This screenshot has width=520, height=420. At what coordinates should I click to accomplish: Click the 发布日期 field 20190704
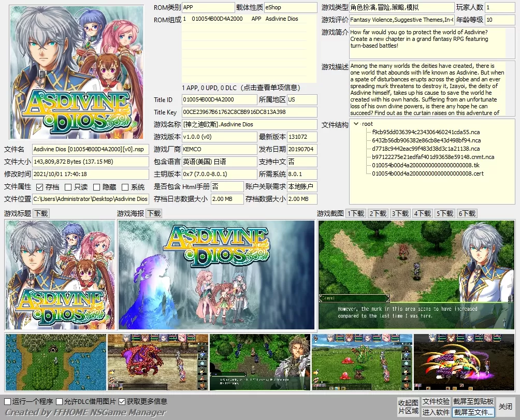tap(302, 149)
